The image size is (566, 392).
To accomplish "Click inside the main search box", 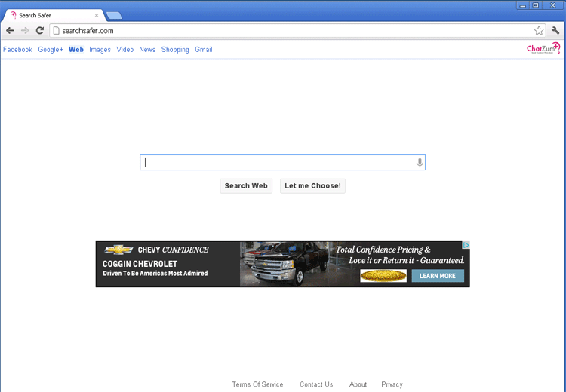I will (279, 163).
